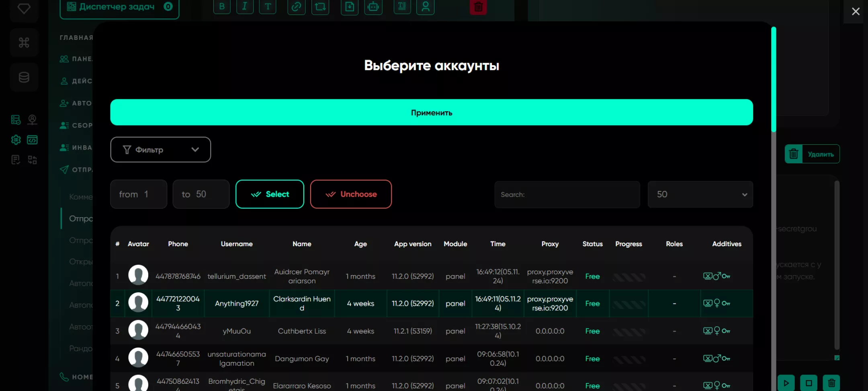The image size is (868, 391).
Task: Click the T text-style toolbar icon
Action: (268, 6)
